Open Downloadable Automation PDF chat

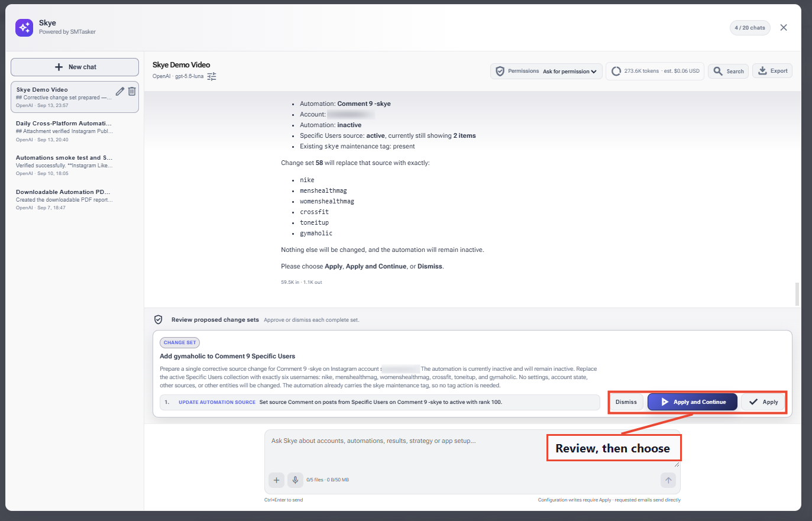(75, 200)
